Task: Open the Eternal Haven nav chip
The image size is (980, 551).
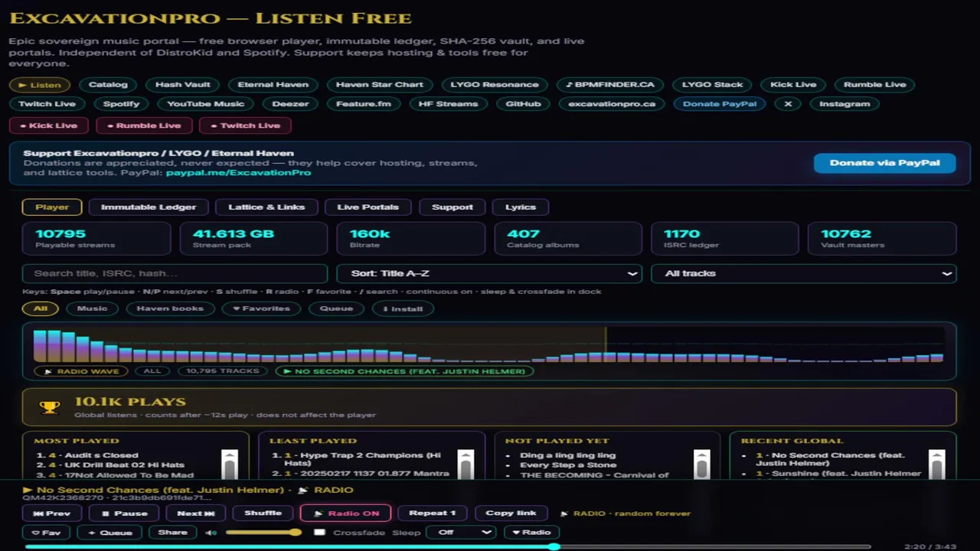Action: pos(273,85)
